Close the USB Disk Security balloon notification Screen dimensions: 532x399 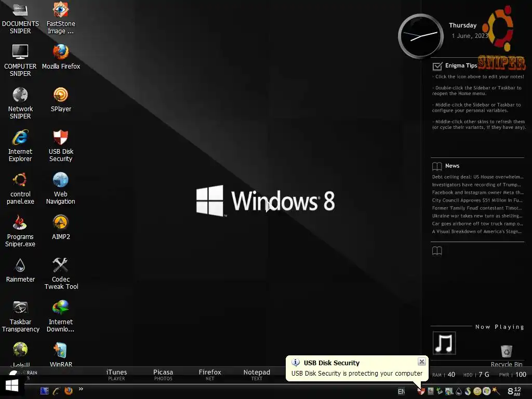[x=421, y=362]
